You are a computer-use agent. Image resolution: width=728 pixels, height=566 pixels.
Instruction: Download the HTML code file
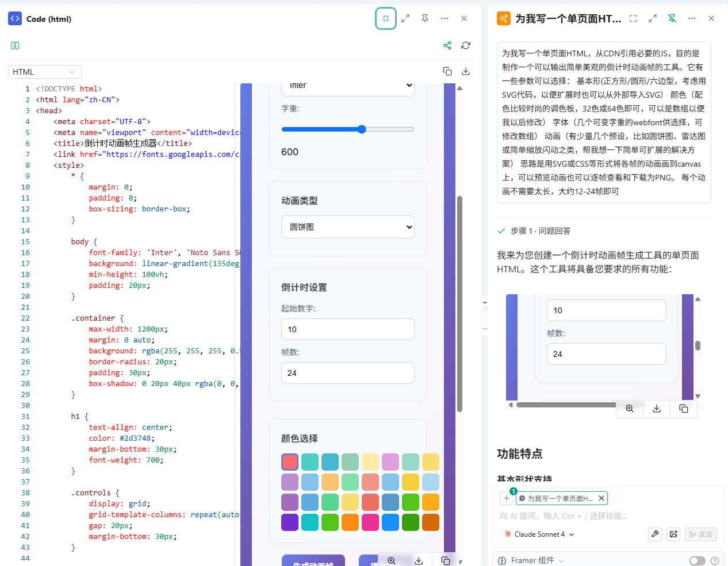click(466, 71)
